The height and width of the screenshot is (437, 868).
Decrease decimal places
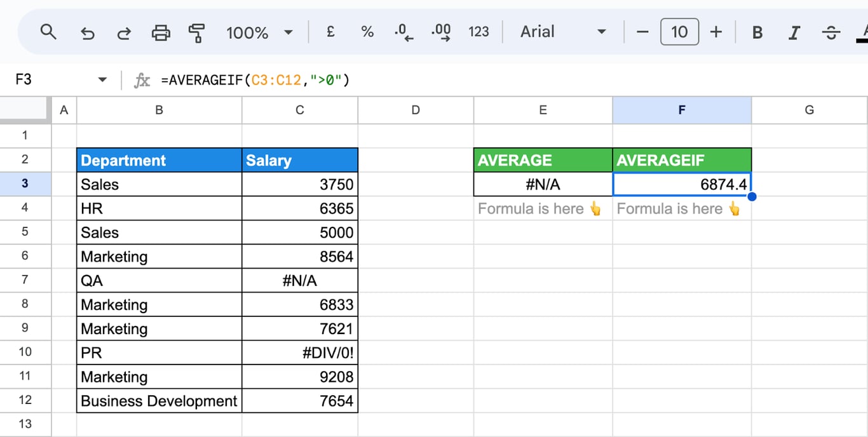click(403, 32)
